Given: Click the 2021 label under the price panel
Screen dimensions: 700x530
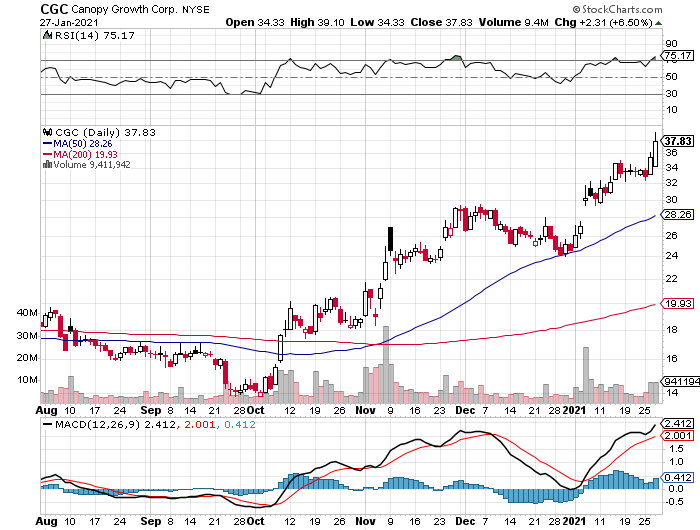Looking at the screenshot, I should point(574,410).
